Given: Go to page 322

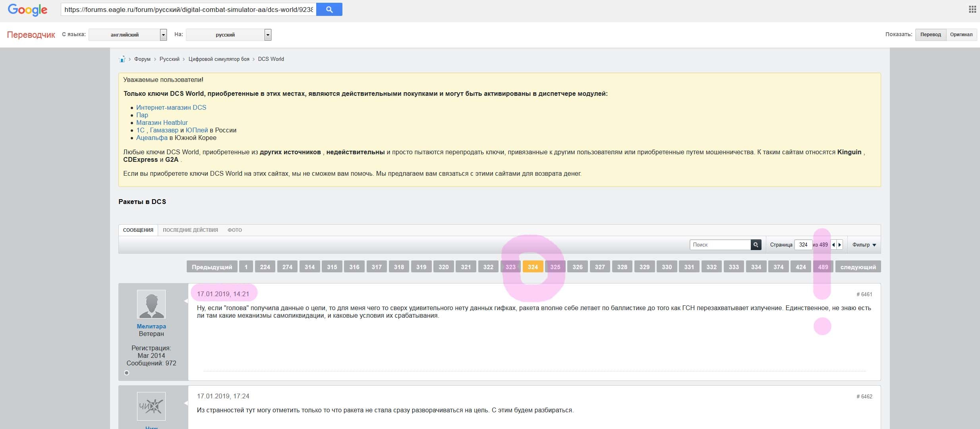Looking at the screenshot, I should click(488, 267).
